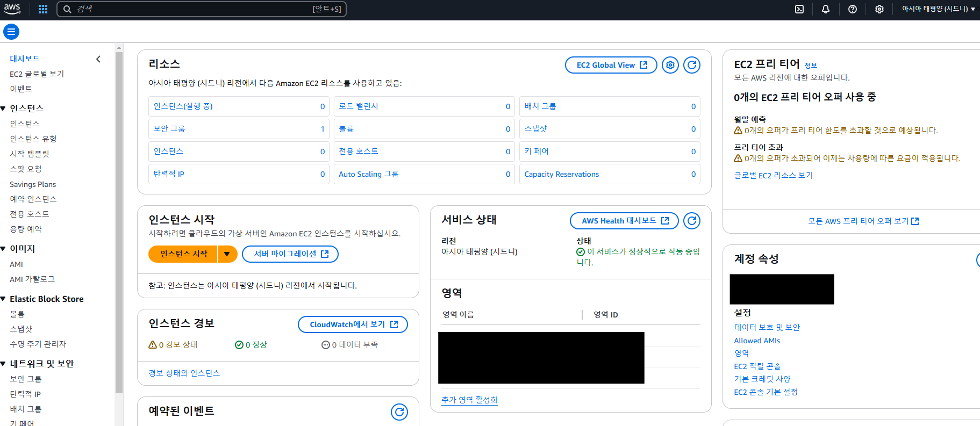Open 배치 그룹 in the sidebar

(x=26, y=409)
